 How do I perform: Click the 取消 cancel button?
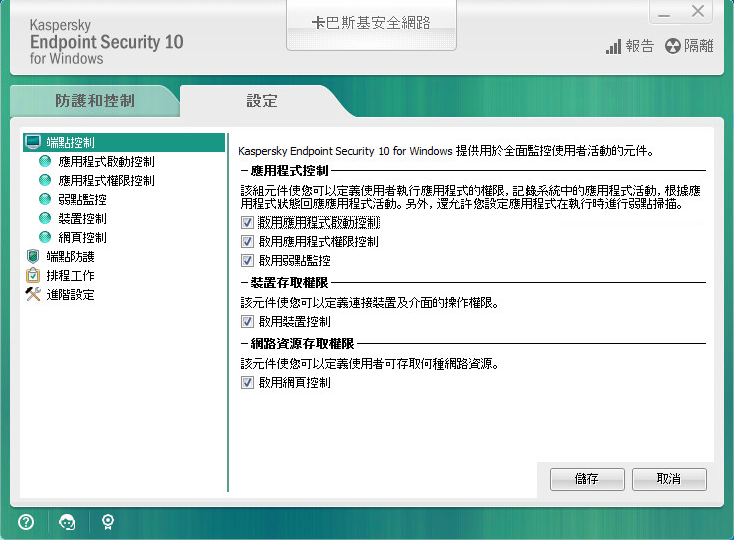point(669,479)
